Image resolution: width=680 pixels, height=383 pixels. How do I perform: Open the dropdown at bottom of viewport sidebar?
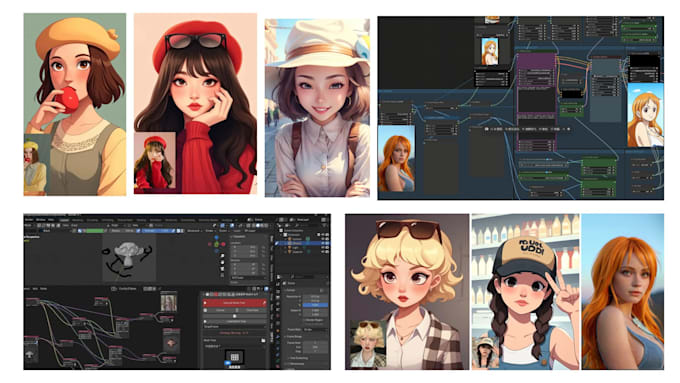[x=249, y=278]
